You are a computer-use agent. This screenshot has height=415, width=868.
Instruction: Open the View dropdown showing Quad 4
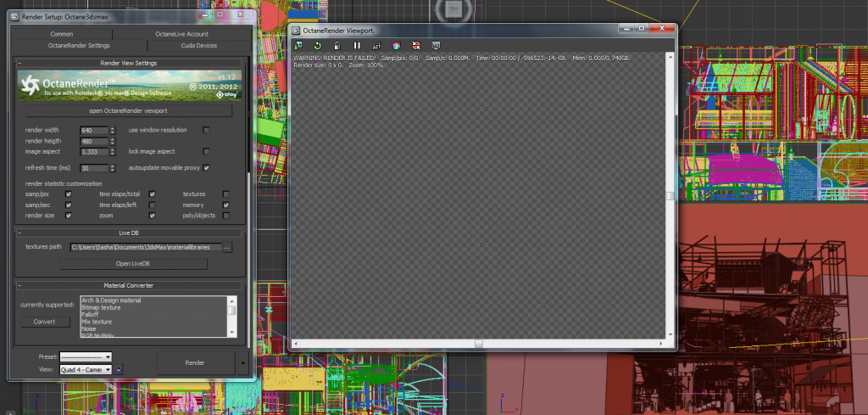pos(86,369)
